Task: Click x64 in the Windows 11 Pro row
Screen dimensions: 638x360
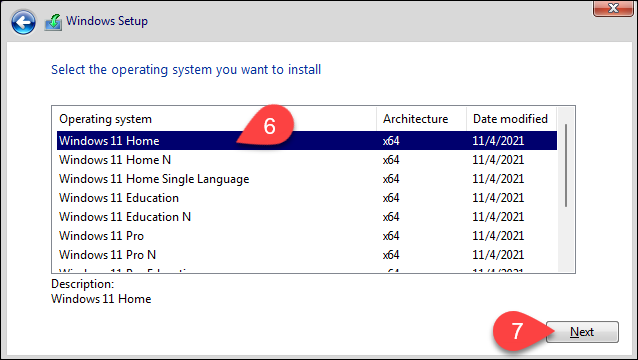Action: pos(391,236)
